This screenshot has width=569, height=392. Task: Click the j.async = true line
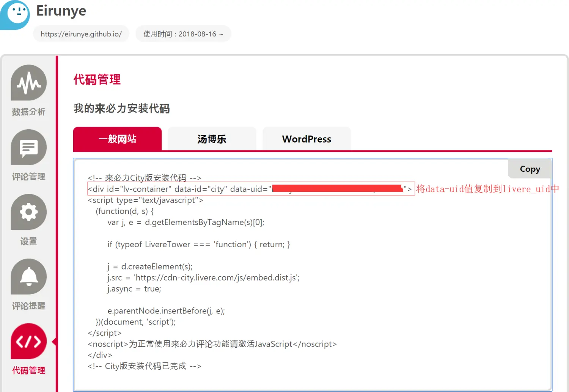coord(134,289)
